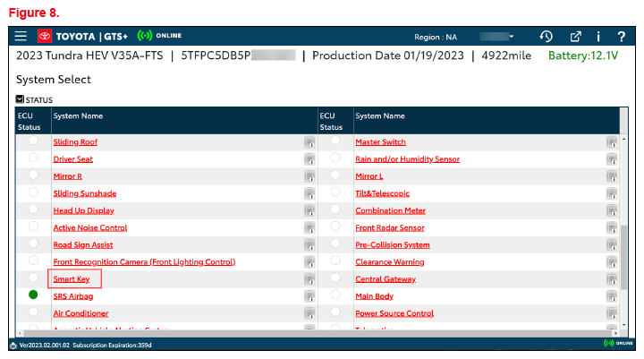Open Combination Meter system

pos(390,210)
